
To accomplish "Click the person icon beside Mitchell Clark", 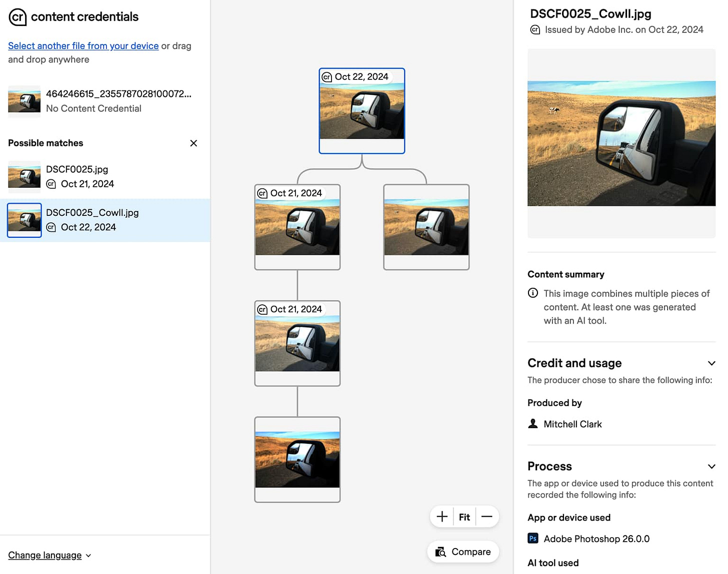I will pyautogui.click(x=533, y=424).
